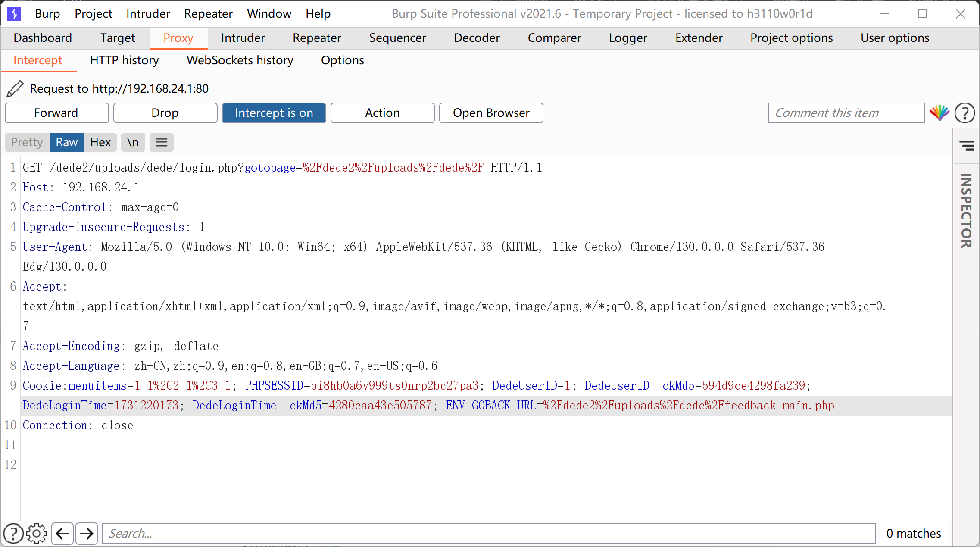This screenshot has width=980, height=547.
Task: Switch to Hex view
Action: coord(100,142)
